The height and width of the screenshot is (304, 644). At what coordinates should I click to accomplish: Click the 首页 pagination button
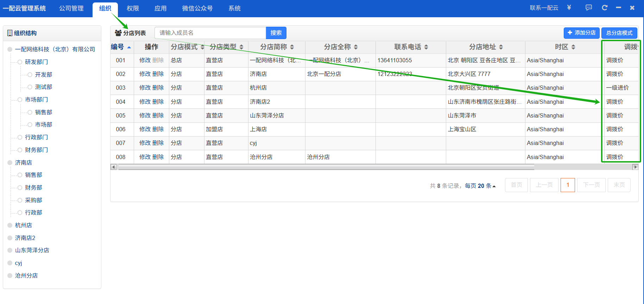[x=517, y=185]
